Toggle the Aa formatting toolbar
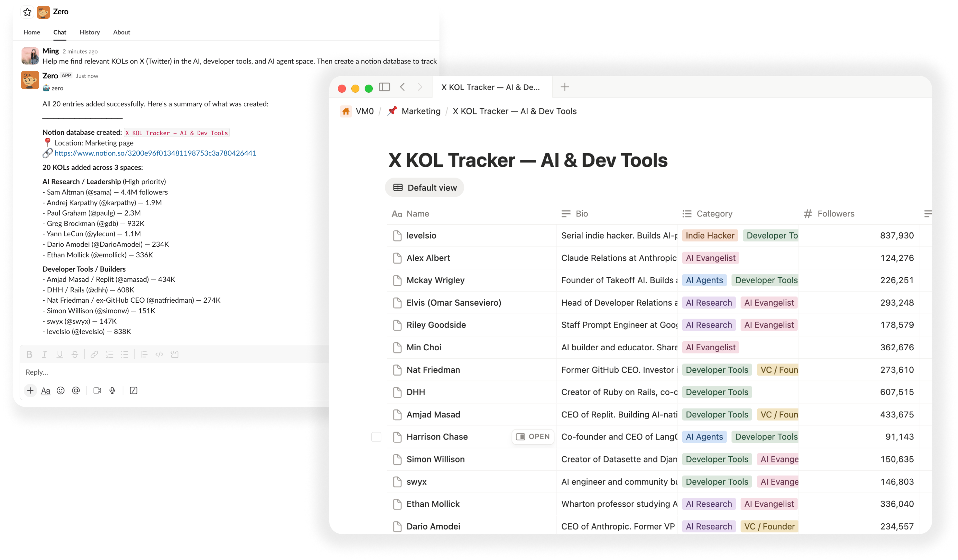The width and height of the screenshot is (958, 560). (x=46, y=391)
